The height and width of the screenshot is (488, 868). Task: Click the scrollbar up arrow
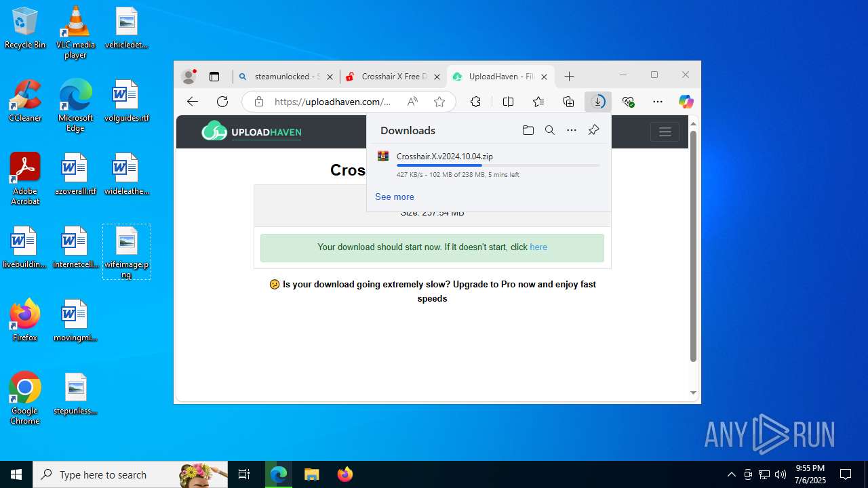pos(693,124)
